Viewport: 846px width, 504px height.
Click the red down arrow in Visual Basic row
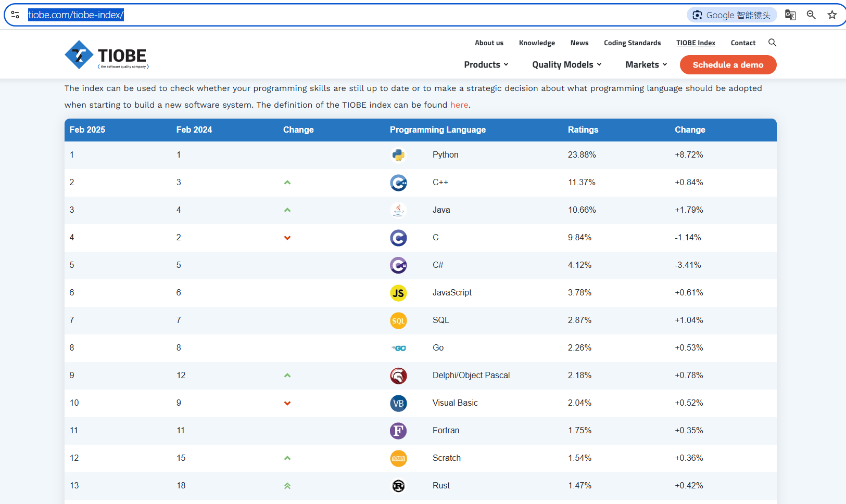click(x=287, y=403)
